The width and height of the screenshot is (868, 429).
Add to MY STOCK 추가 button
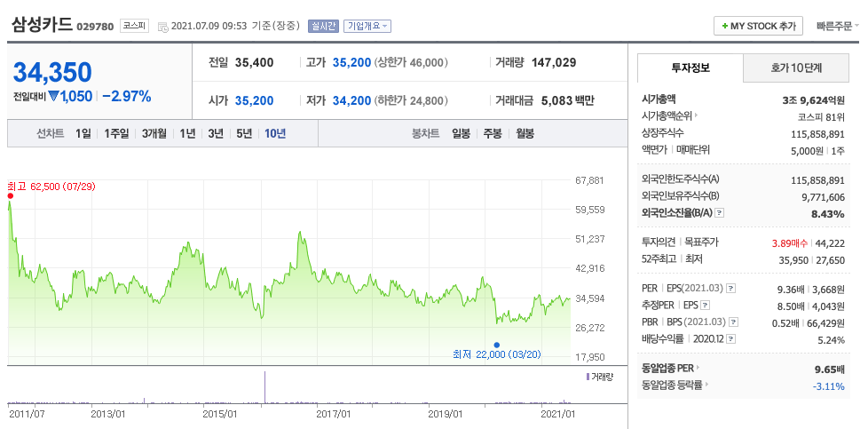coord(759,26)
